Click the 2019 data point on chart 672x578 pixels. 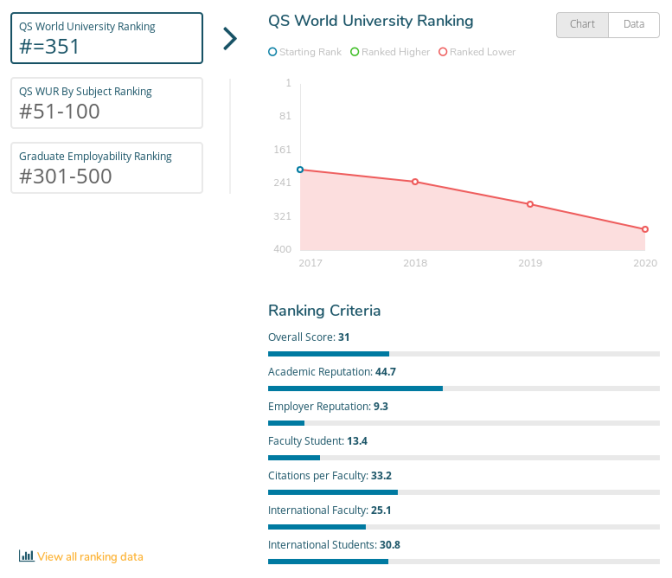pyautogui.click(x=530, y=204)
